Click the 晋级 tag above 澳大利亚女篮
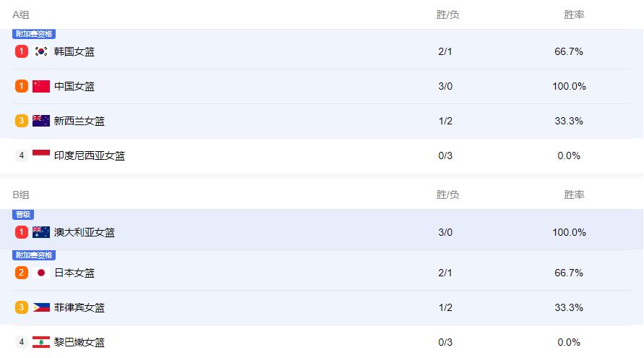 pyautogui.click(x=23, y=214)
